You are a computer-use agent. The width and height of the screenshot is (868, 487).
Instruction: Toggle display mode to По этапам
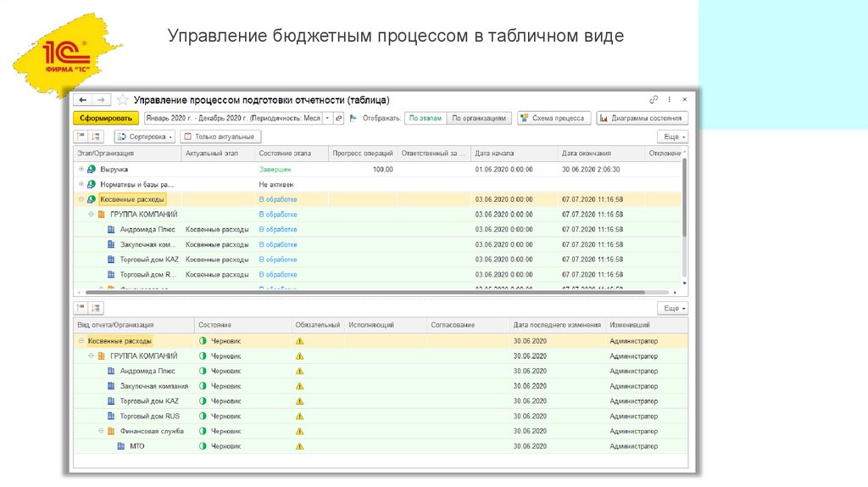tap(425, 119)
